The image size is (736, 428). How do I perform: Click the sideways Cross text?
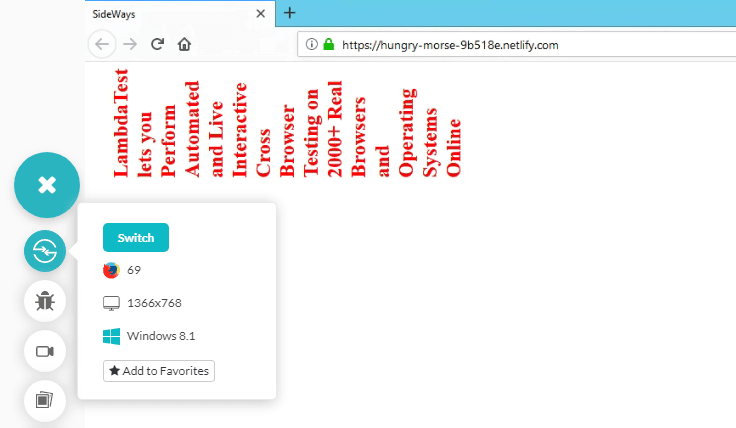(x=263, y=153)
